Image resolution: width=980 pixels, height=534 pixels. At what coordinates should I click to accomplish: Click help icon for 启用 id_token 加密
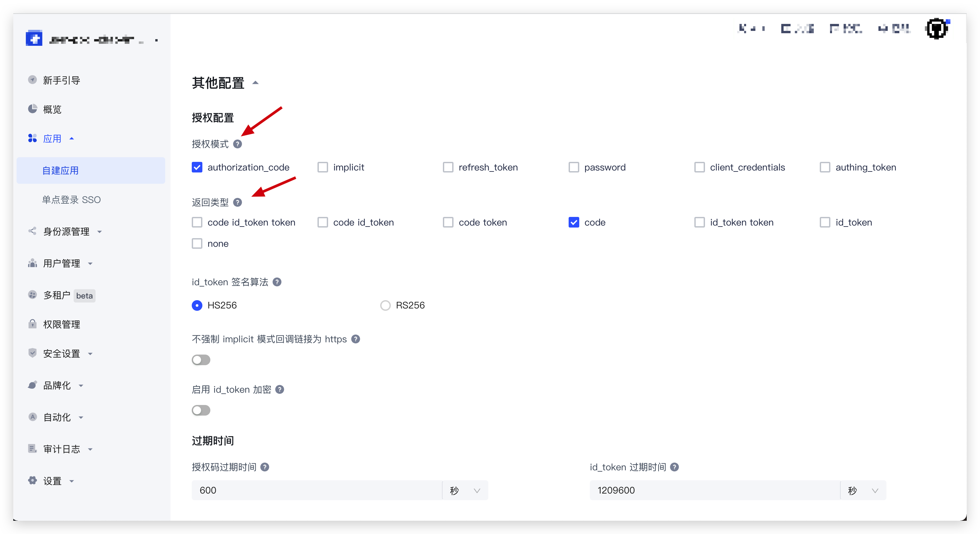[x=280, y=389]
